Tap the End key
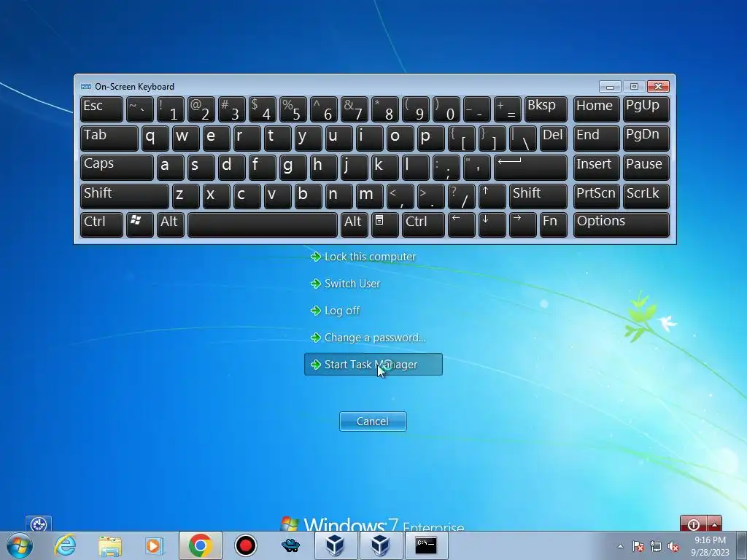Screen dimensions: 747x560 coord(597,138)
